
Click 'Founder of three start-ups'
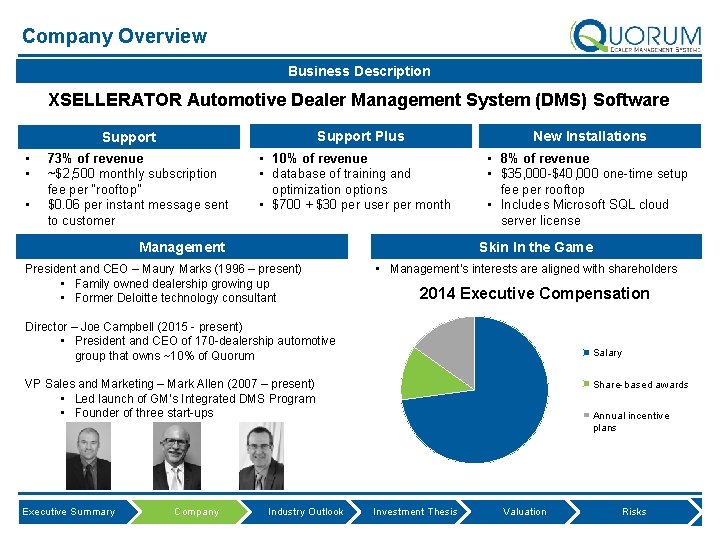[144, 413]
